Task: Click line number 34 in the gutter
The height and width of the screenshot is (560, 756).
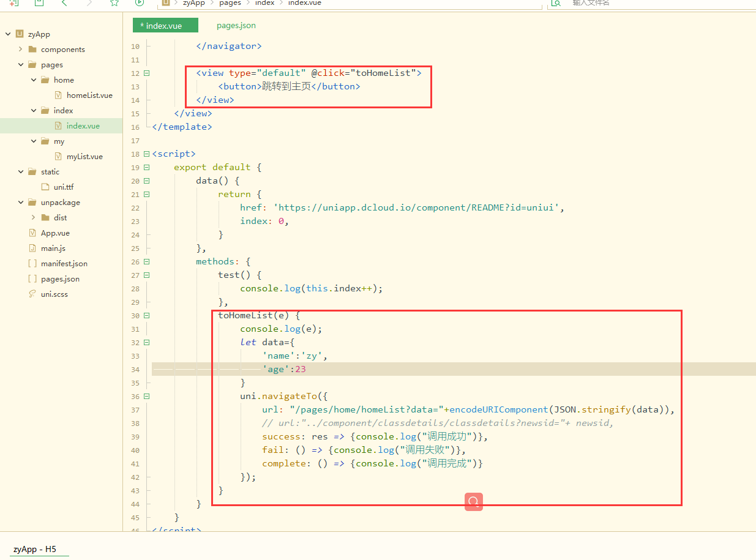Action: (135, 370)
